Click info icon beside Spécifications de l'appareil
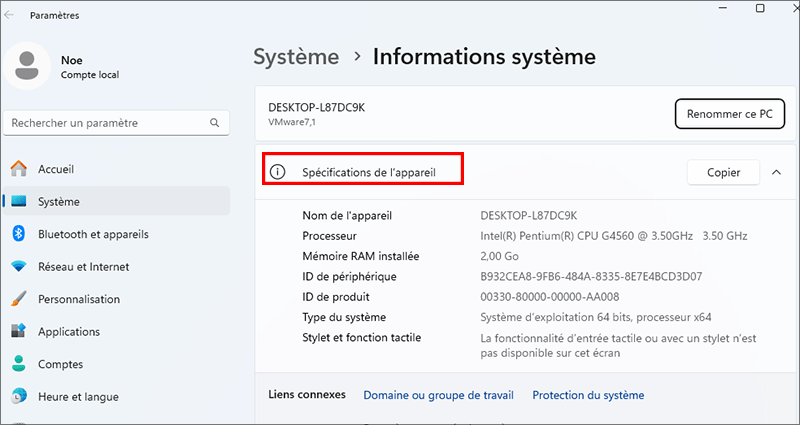 tap(277, 172)
